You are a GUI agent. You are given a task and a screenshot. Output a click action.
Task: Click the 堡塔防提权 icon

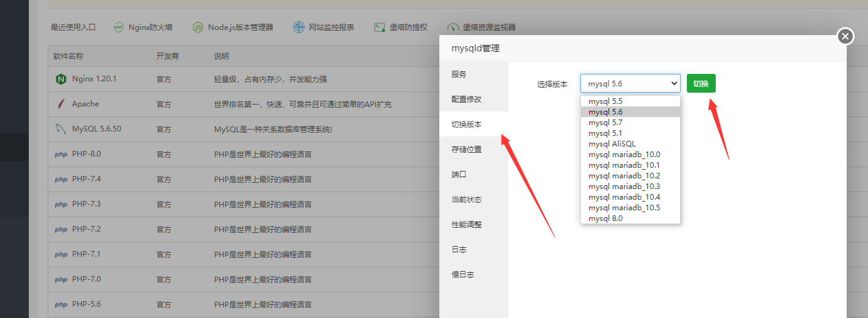379,28
